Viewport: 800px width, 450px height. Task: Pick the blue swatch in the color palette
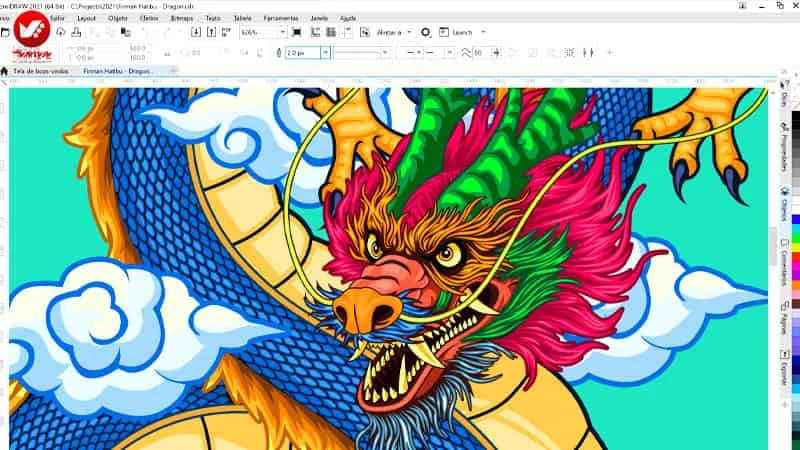[x=796, y=219]
